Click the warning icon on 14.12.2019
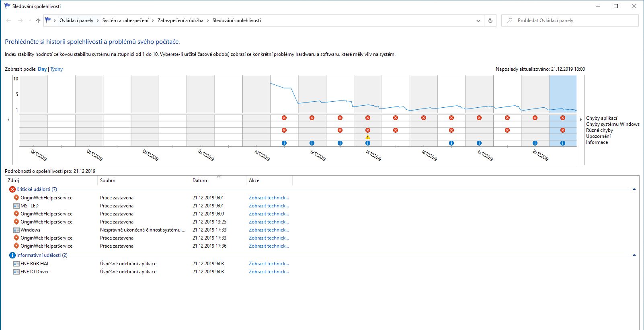 368,137
